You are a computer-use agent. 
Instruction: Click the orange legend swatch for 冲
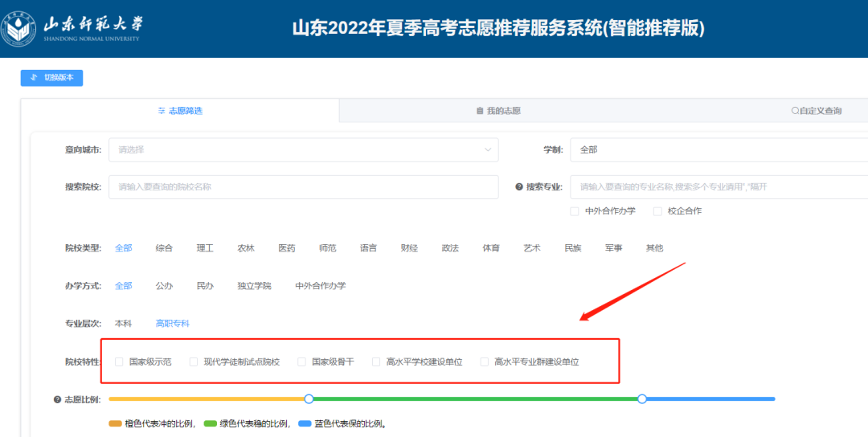(x=116, y=424)
